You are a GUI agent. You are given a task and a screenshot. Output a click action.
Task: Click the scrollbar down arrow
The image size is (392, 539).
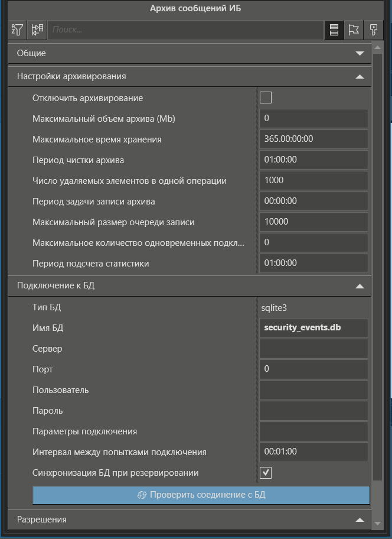pyautogui.click(x=378, y=524)
